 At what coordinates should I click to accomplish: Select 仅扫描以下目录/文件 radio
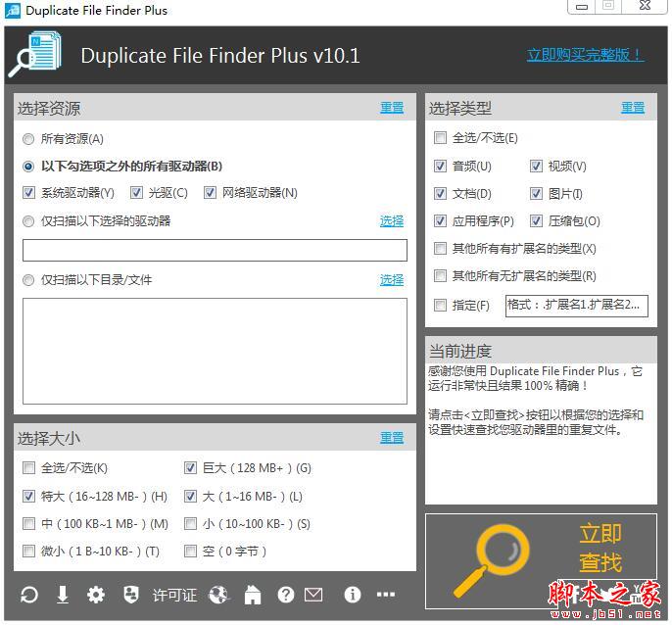(x=28, y=280)
